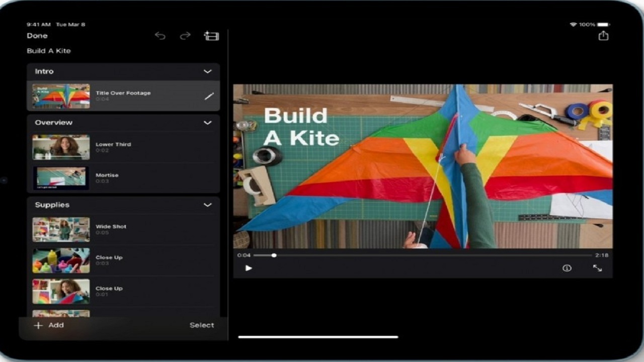Click the Mortise label
The height and width of the screenshot is (362, 644).
click(107, 175)
